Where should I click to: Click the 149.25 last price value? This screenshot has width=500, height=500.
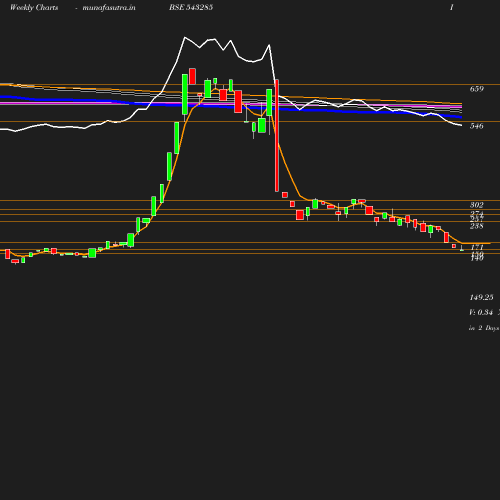pos(481,297)
